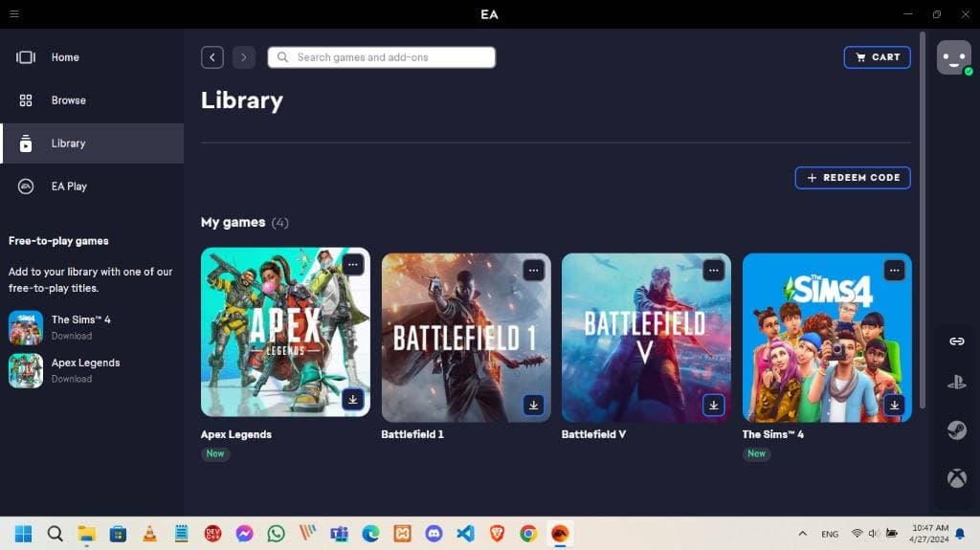The image size is (980, 550).
Task: Open VLC media player from taskbar
Action: pos(149,534)
